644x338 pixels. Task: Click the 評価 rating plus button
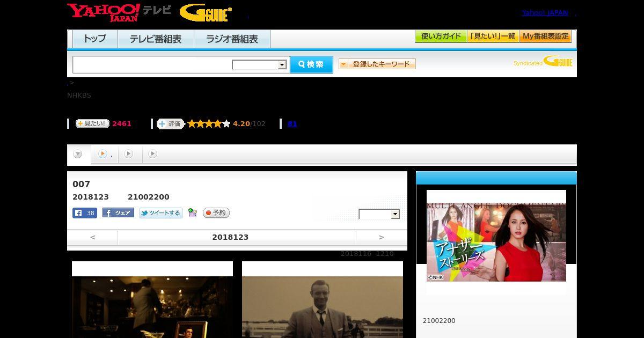point(170,124)
